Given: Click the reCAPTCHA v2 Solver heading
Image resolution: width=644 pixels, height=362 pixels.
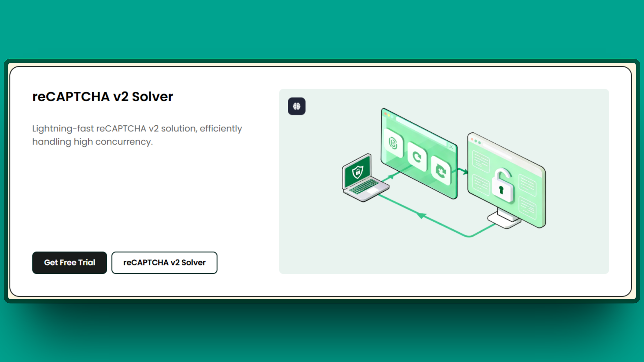Looking at the screenshot, I should (103, 97).
